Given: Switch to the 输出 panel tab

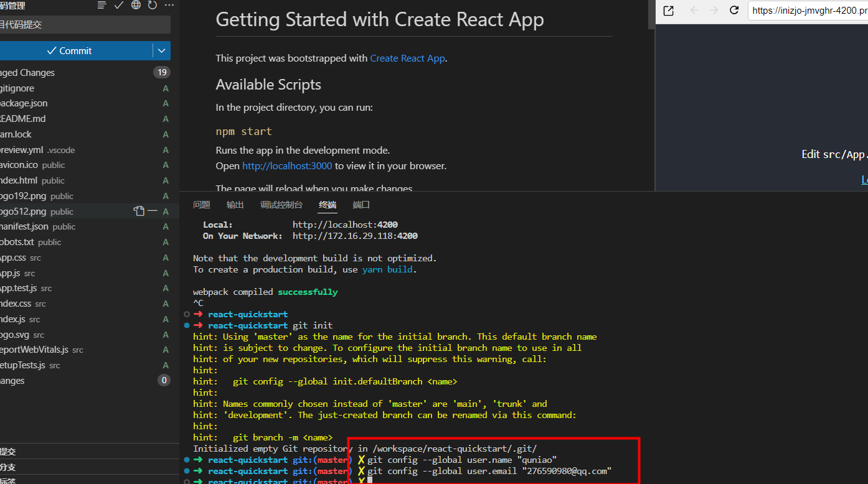Looking at the screenshot, I should click(x=235, y=205).
